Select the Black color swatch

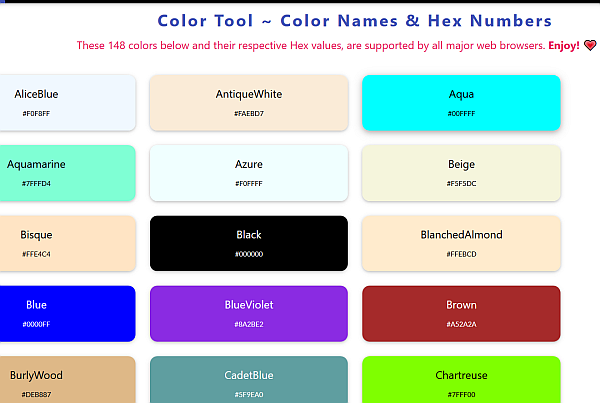pyautogui.click(x=249, y=243)
